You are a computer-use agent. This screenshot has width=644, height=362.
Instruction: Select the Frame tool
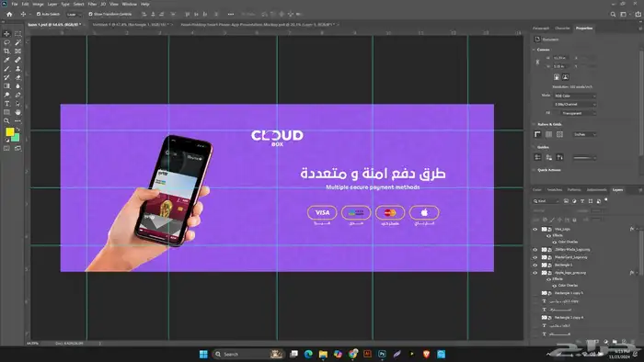[x=17, y=51]
